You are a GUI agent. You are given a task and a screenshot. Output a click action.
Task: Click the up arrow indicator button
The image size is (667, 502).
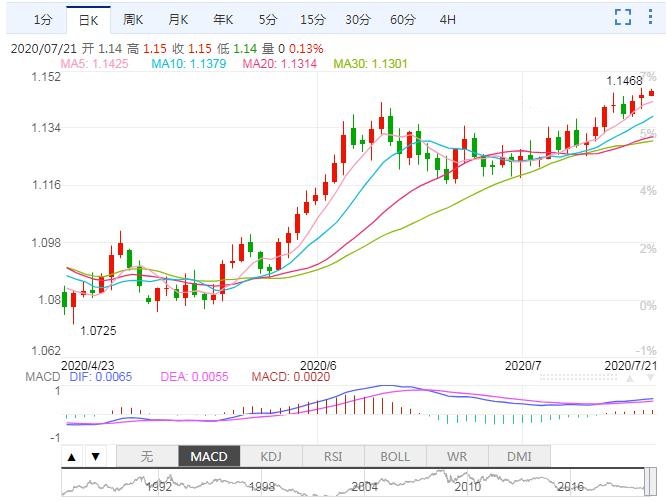pos(73,457)
